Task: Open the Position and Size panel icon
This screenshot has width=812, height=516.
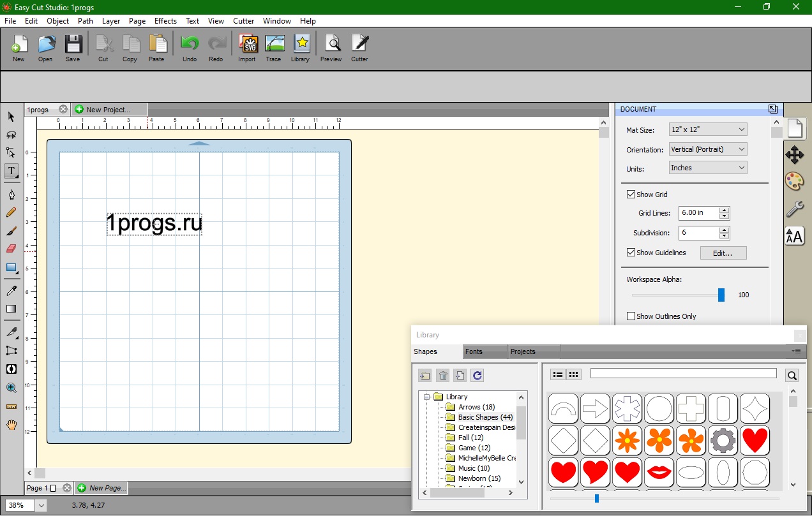Action: pos(794,154)
